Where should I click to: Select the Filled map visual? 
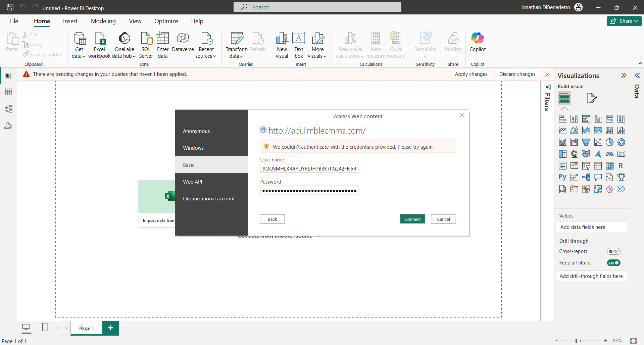pyautogui.click(x=586, y=154)
